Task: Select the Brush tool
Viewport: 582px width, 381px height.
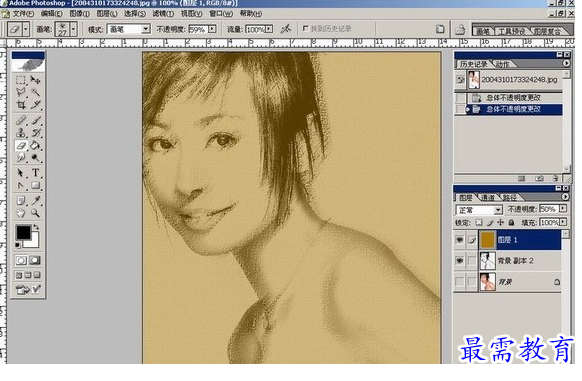Action: click(35, 120)
